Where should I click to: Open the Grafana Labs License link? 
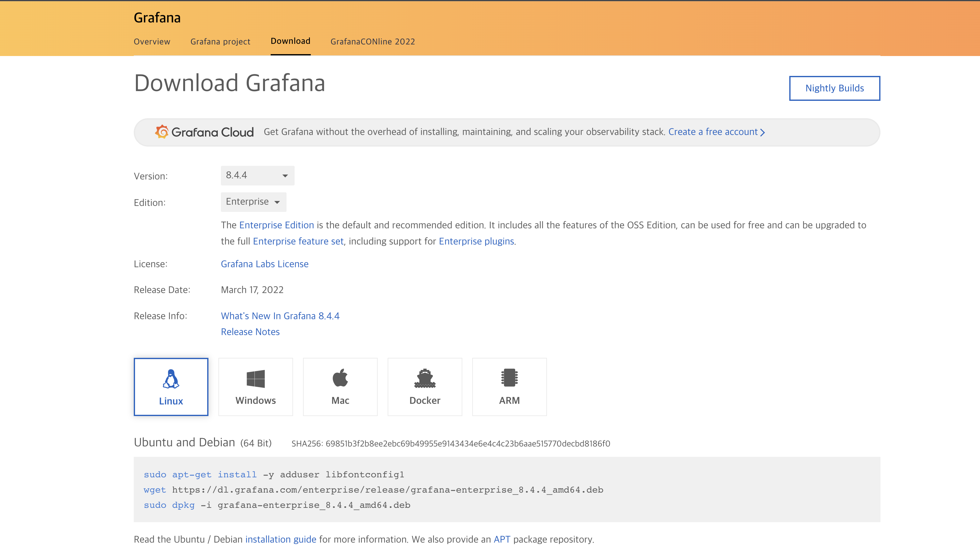tap(264, 264)
